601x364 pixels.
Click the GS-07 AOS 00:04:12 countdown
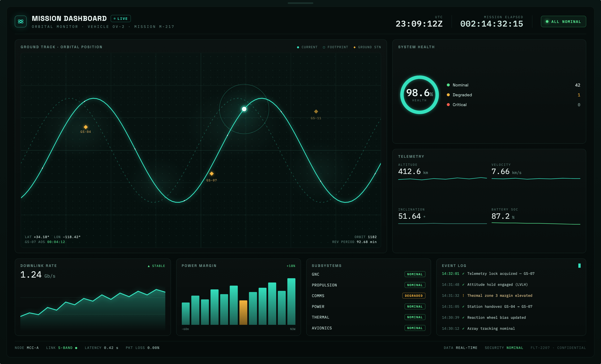click(45, 242)
